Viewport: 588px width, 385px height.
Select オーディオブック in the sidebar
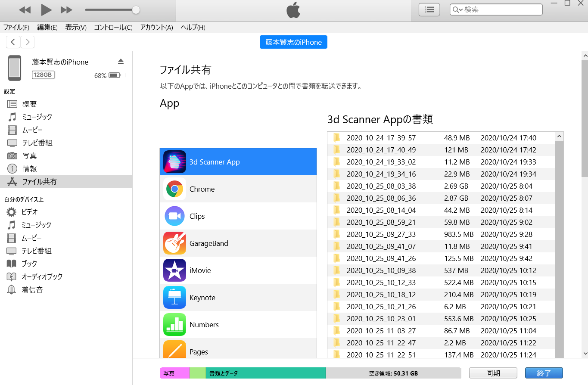tap(66, 277)
